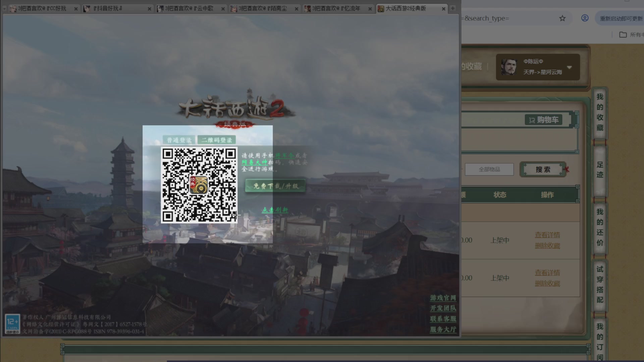
Task: Open the 全部物品 item filter box
Action: point(489,169)
